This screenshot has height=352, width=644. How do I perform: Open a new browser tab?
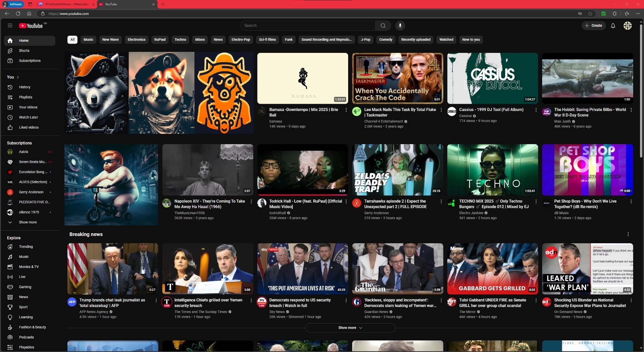click(163, 4)
